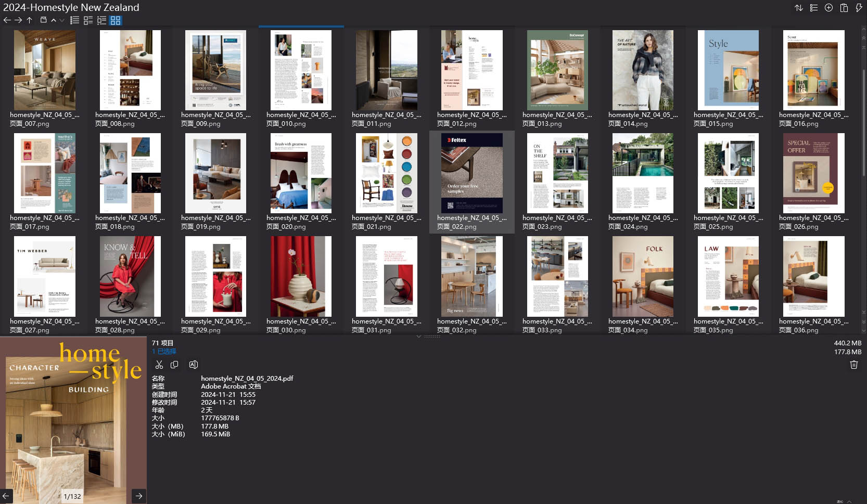This screenshot has height=504, width=867.
Task: Collapse details pane with center chevron
Action: pyautogui.click(x=418, y=337)
